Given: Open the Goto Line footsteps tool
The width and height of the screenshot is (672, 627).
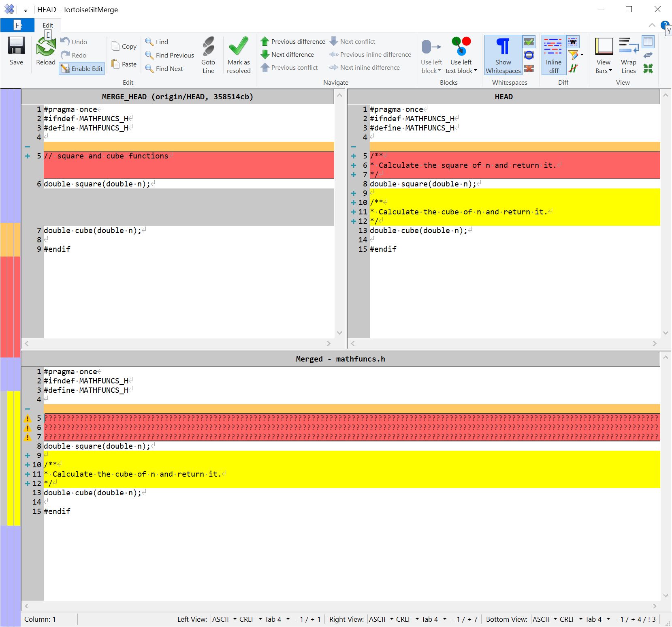Looking at the screenshot, I should tap(208, 55).
